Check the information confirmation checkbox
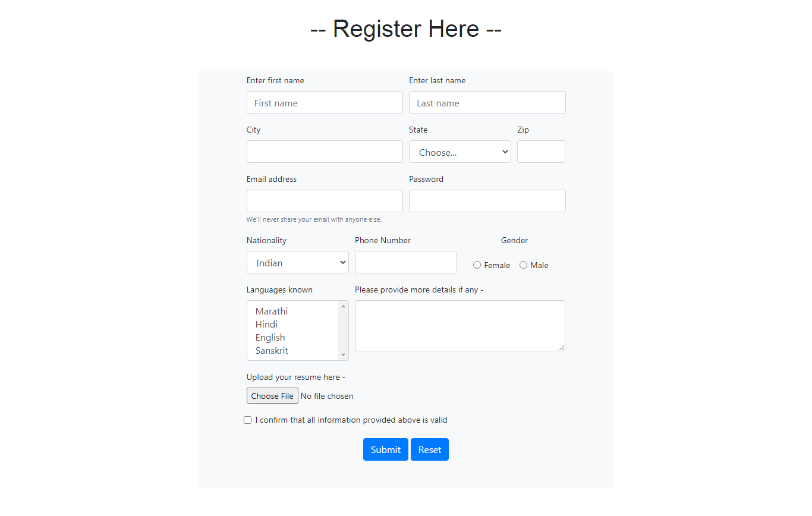The width and height of the screenshot is (812, 516). click(x=247, y=420)
